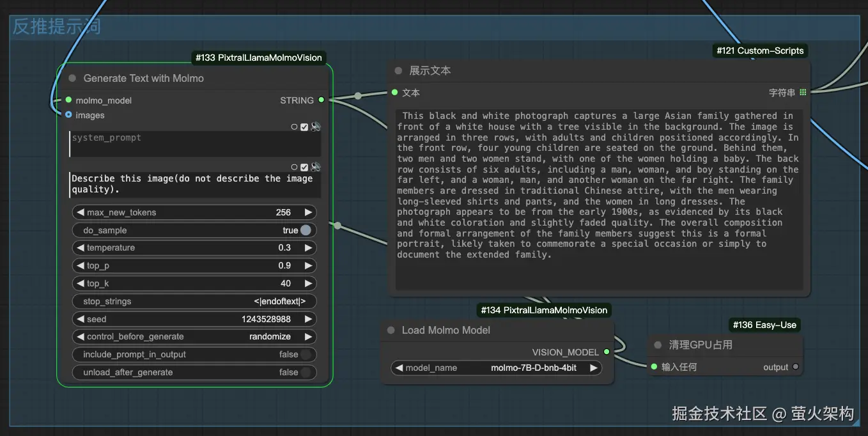The width and height of the screenshot is (868, 436).
Task: Click the temperature value 0.3
Action: (284, 247)
